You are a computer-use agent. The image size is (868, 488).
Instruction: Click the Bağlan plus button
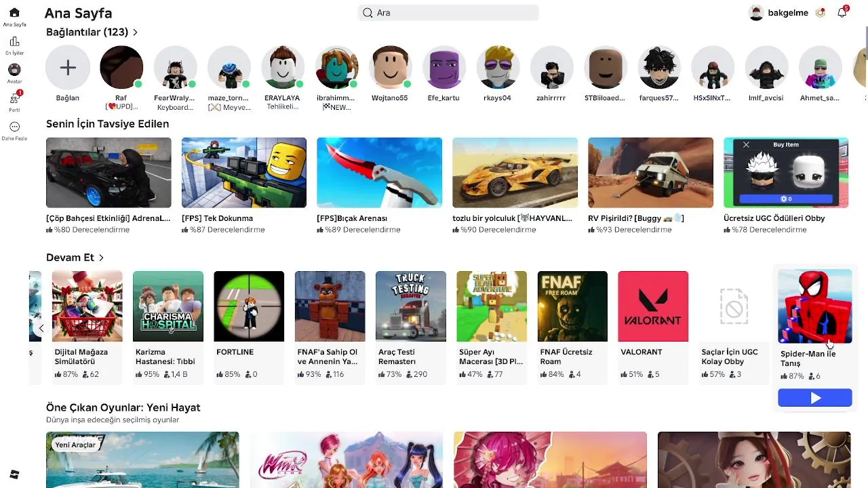pyautogui.click(x=67, y=67)
